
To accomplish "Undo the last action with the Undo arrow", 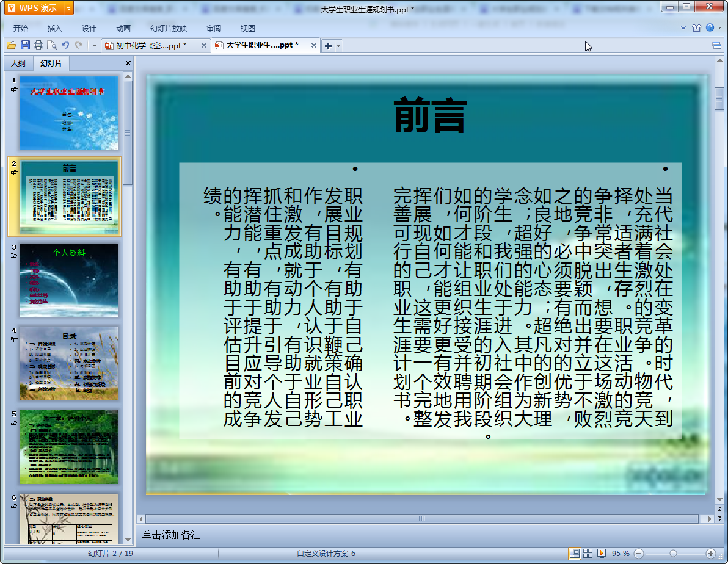I will [65, 45].
